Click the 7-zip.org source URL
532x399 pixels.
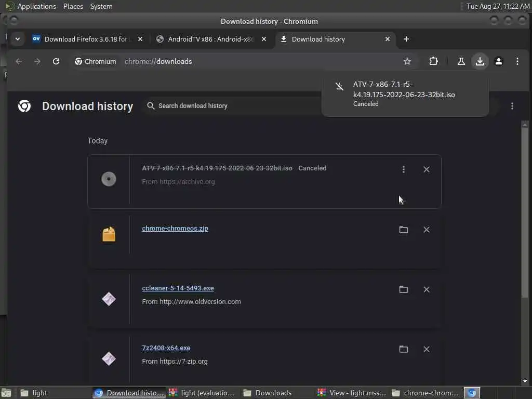tap(183, 362)
